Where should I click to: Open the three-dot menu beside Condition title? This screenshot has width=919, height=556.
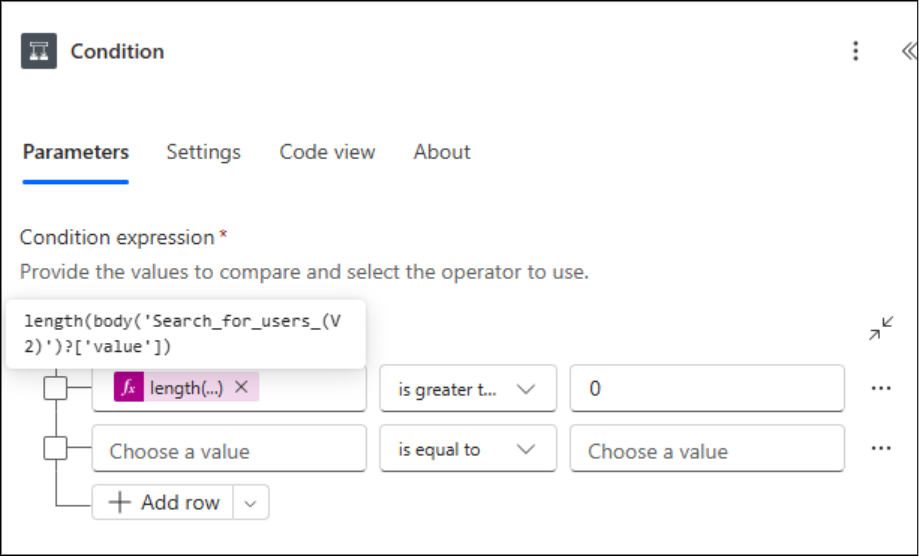point(855,51)
